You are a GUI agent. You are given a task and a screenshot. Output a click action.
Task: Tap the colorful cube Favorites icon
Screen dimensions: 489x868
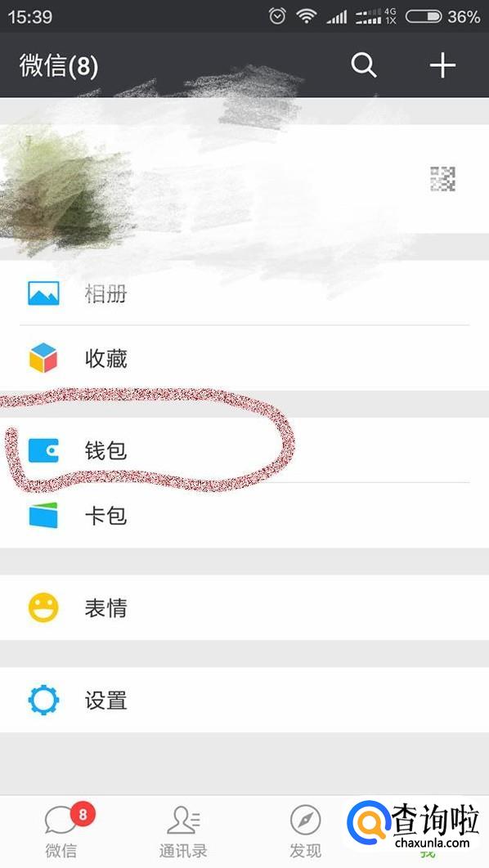(43, 358)
